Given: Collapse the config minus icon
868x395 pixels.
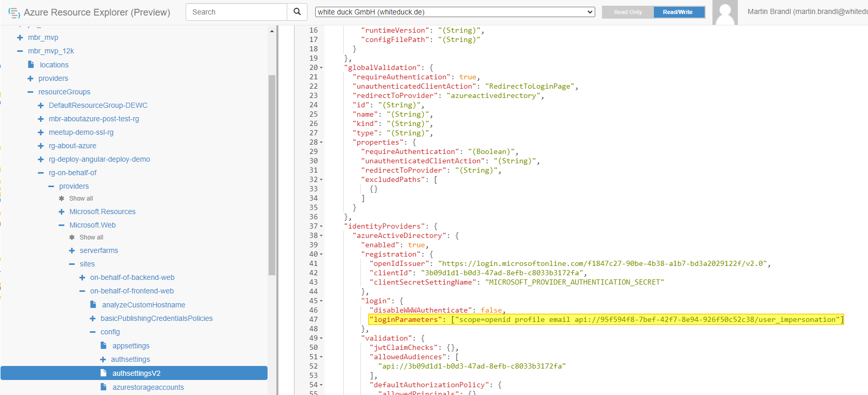Looking at the screenshot, I should coord(93,332).
